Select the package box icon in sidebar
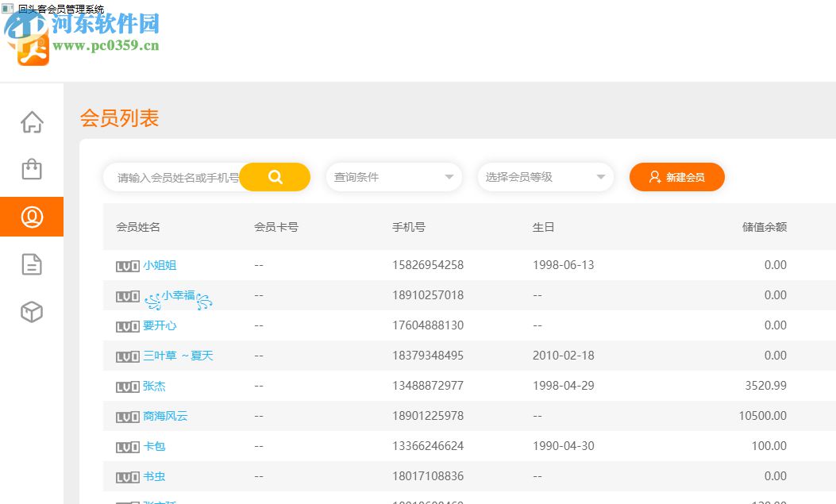 click(x=31, y=312)
